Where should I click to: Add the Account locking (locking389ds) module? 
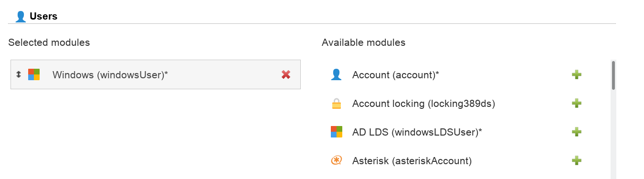click(x=577, y=103)
